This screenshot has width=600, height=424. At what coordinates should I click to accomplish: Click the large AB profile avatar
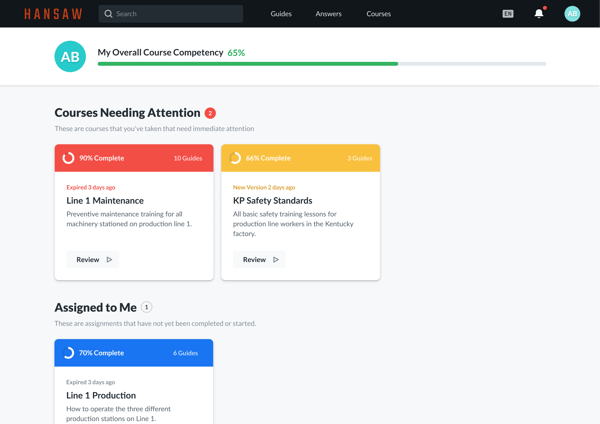[70, 57]
